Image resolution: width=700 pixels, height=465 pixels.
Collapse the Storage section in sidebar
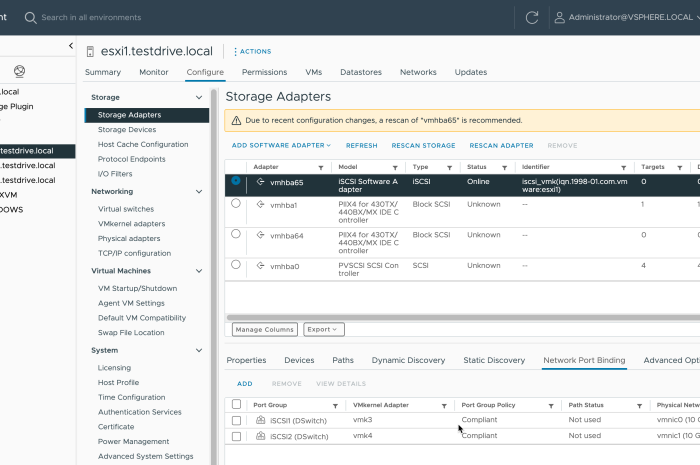point(200,97)
